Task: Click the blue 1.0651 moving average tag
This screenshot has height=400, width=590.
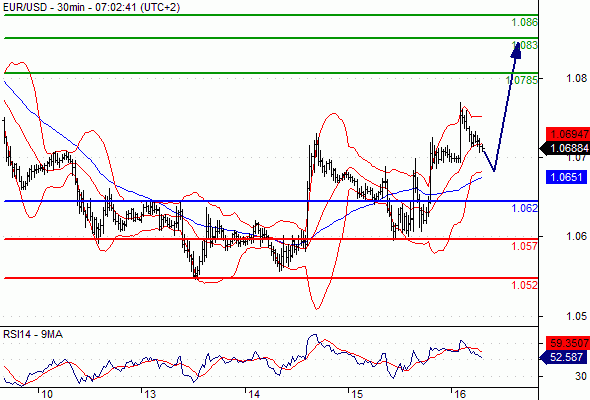Action: (566, 177)
